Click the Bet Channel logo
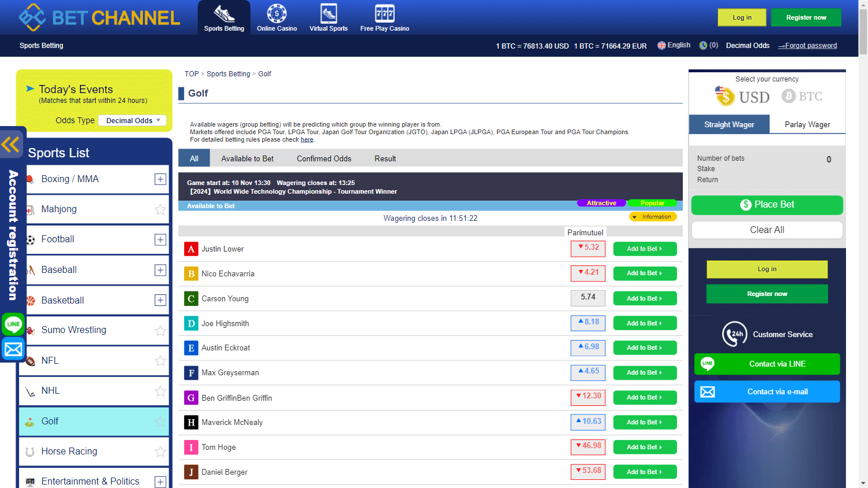Screen dimensions: 868x488 tap(100, 18)
